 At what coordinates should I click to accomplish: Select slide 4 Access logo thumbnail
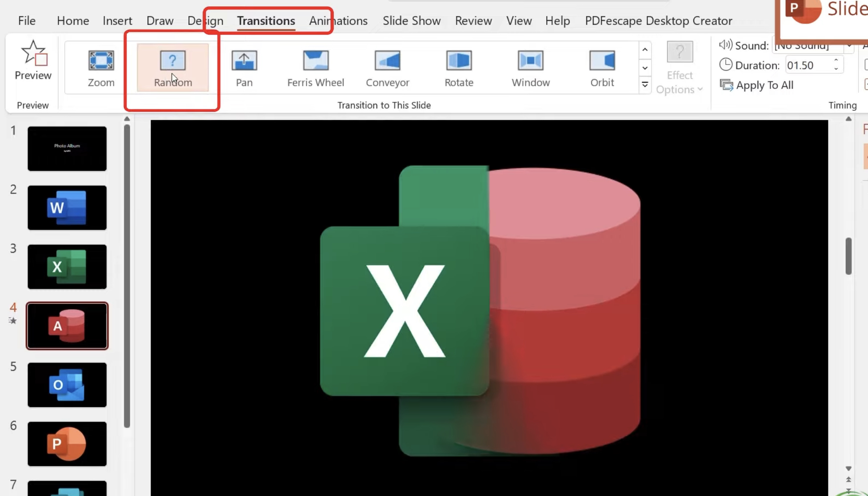pos(67,326)
